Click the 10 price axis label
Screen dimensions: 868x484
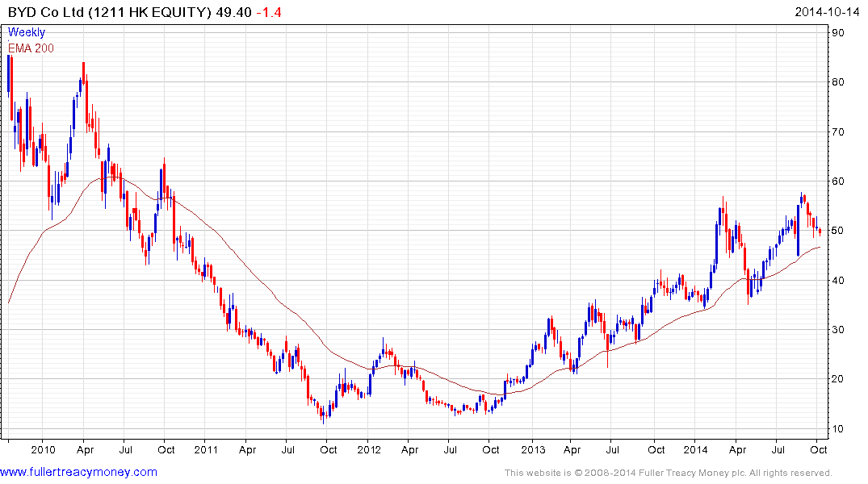click(838, 428)
